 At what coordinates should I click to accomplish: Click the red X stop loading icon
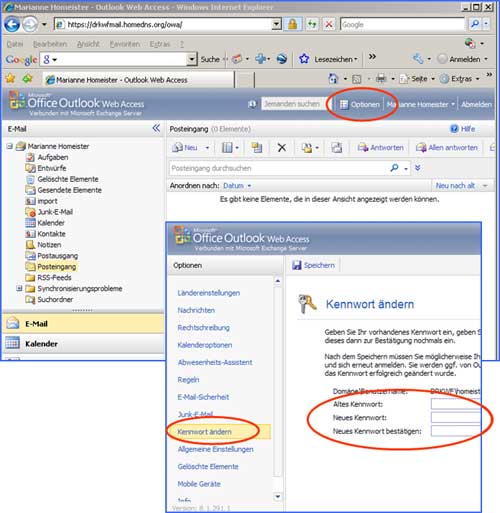click(329, 24)
